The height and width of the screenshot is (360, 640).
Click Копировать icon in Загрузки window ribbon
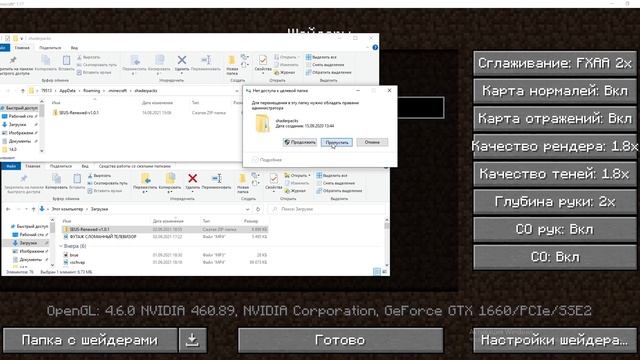pyautogui.click(x=56, y=179)
